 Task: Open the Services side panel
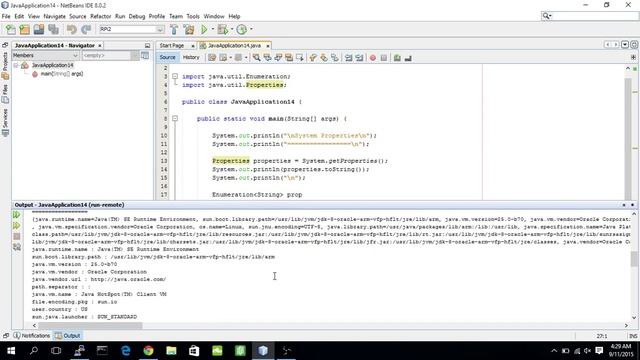pyautogui.click(x=5, y=122)
